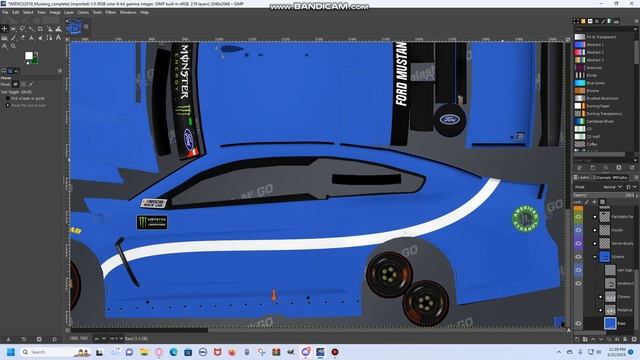The image size is (640, 360).
Task: Hide the Base layer
Action: coord(578,323)
